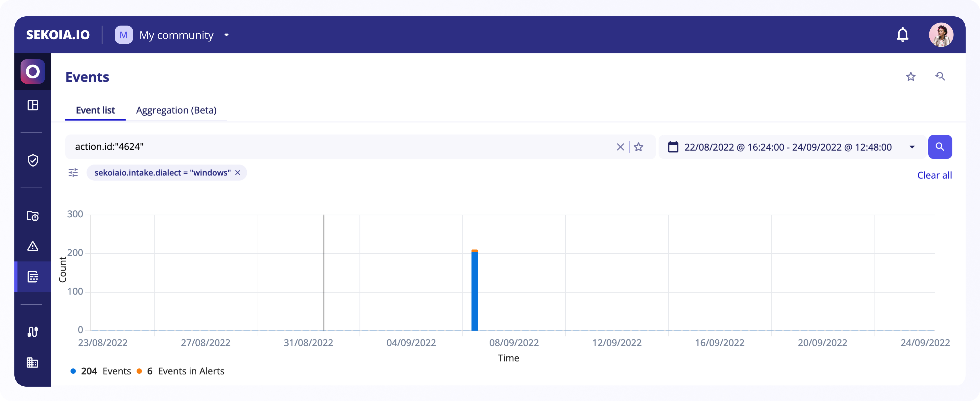
Task: Remove the windows dialect filter tag
Action: tap(239, 173)
